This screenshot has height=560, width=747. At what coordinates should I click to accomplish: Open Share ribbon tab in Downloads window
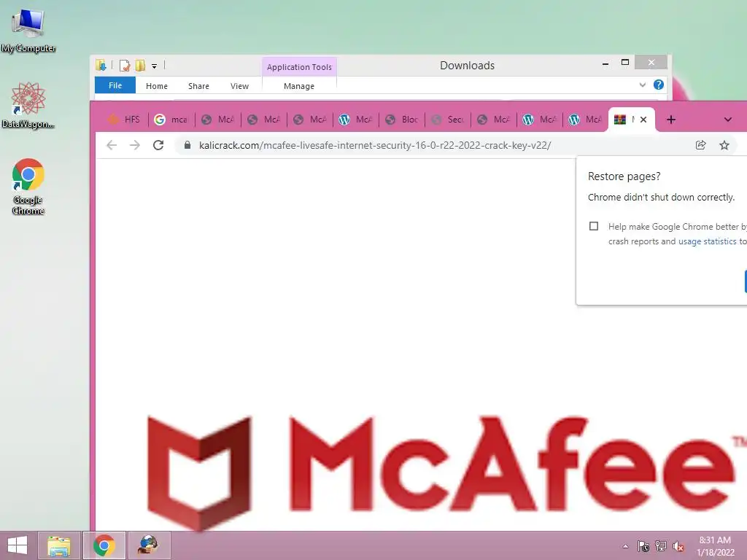pyautogui.click(x=198, y=86)
